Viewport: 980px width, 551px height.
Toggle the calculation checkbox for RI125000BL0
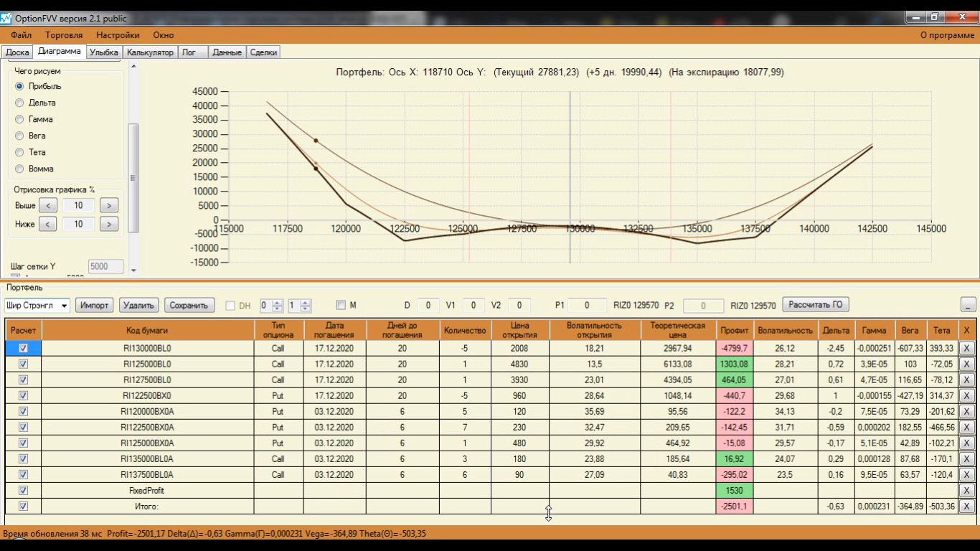pos(24,364)
